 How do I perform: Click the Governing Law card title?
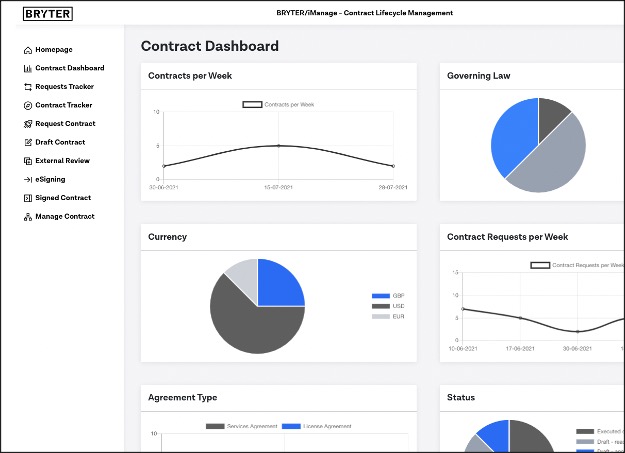479,76
